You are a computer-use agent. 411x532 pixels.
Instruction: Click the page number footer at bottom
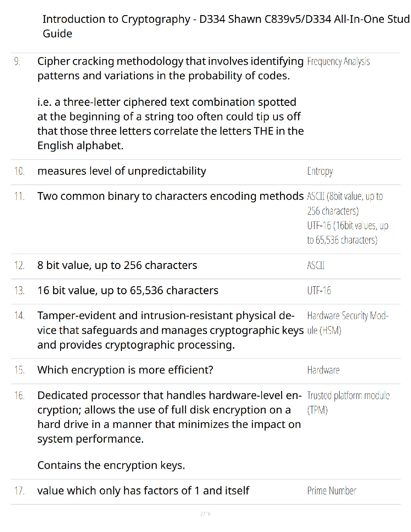tap(205, 514)
